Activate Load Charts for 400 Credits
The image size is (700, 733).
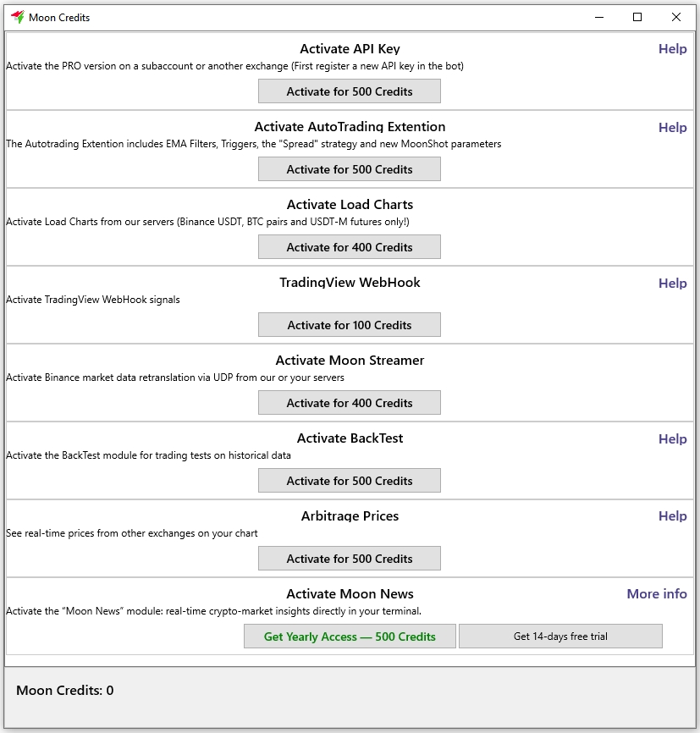[x=350, y=247]
